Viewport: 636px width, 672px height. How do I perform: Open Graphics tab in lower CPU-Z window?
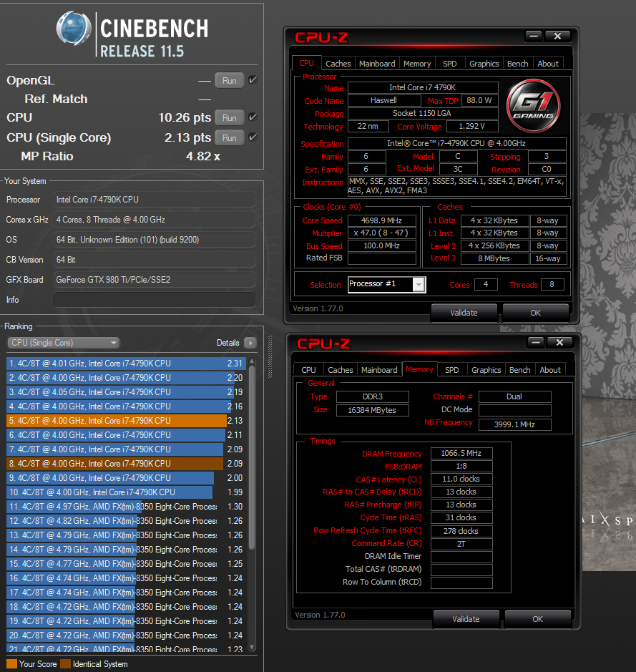coord(486,370)
